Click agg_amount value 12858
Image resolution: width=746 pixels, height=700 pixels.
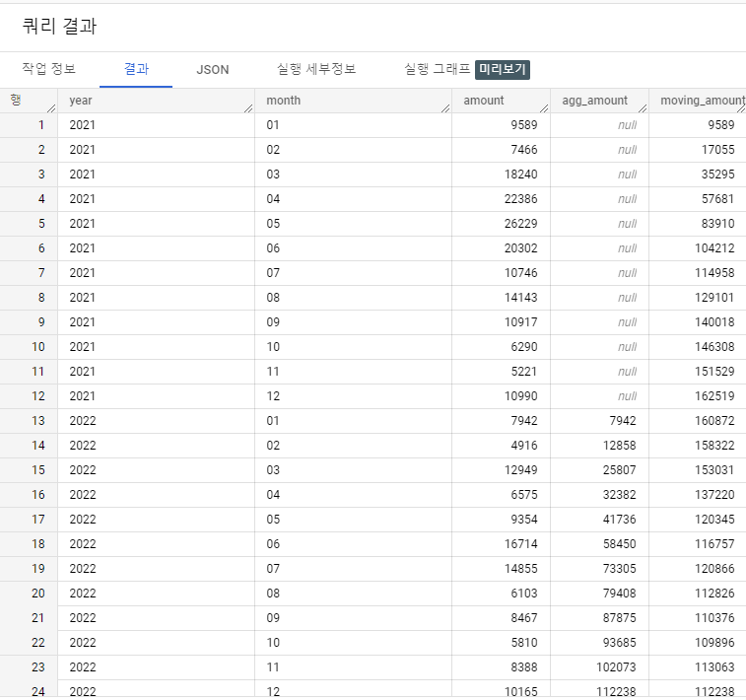pos(620,446)
